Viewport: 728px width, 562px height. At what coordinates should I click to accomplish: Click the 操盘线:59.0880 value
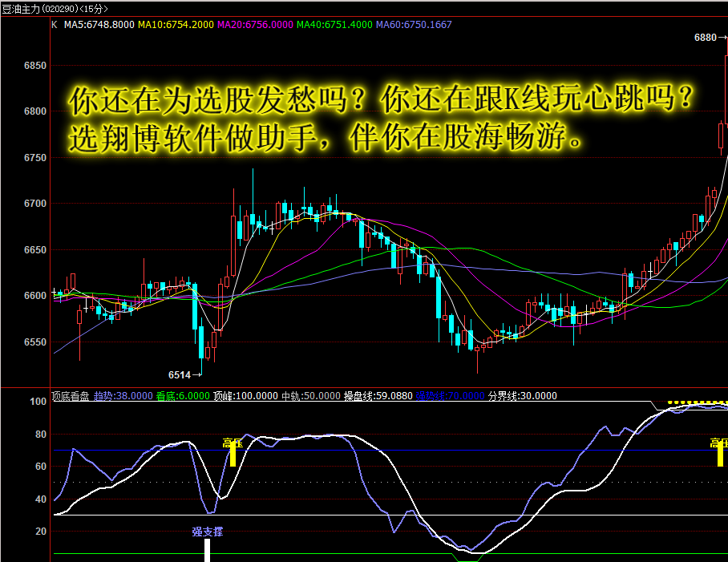(x=378, y=396)
